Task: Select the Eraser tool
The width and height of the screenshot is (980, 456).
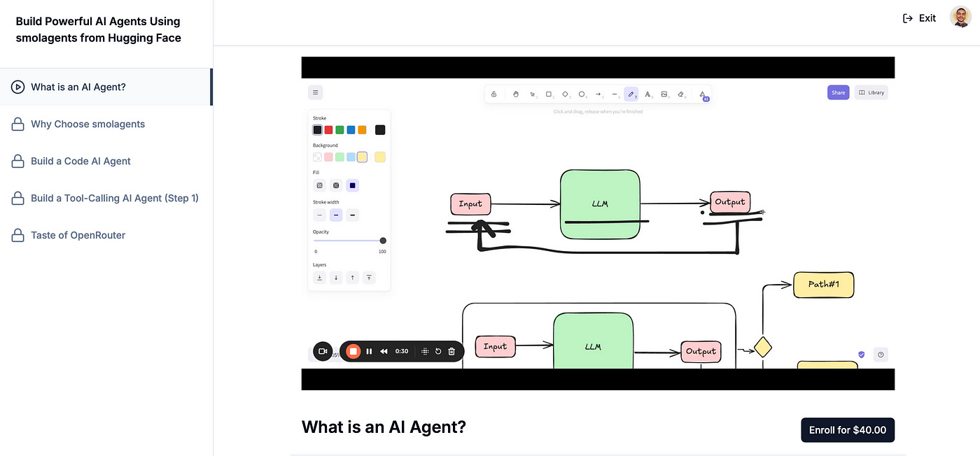Action: [x=681, y=94]
